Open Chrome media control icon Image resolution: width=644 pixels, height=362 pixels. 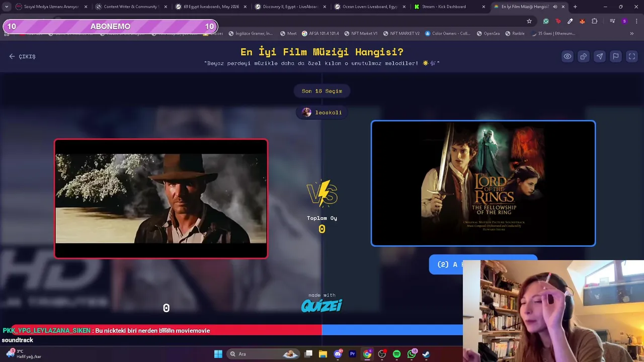click(x=612, y=21)
